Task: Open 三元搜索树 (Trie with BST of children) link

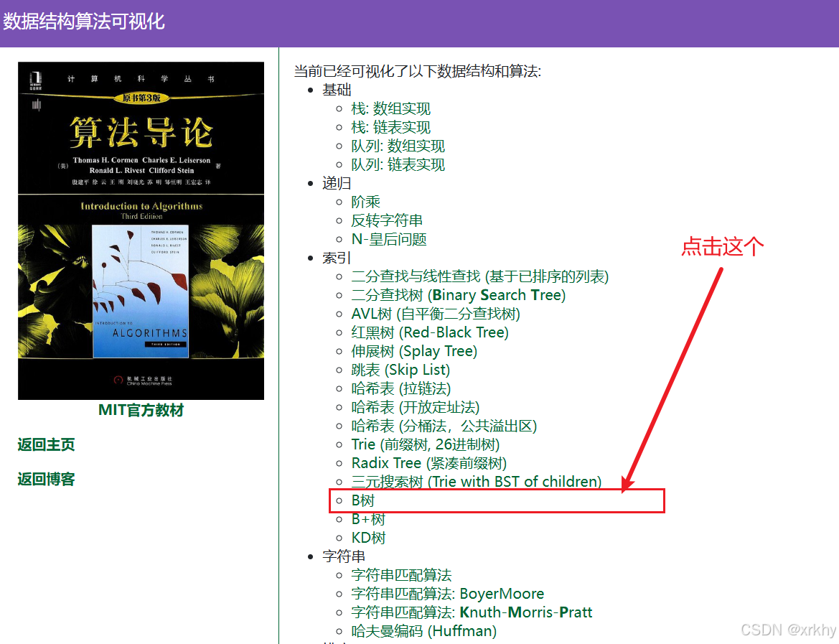Action: click(x=477, y=482)
